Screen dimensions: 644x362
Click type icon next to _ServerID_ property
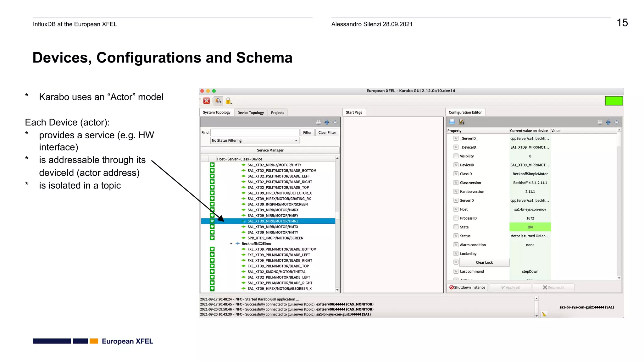click(456, 138)
